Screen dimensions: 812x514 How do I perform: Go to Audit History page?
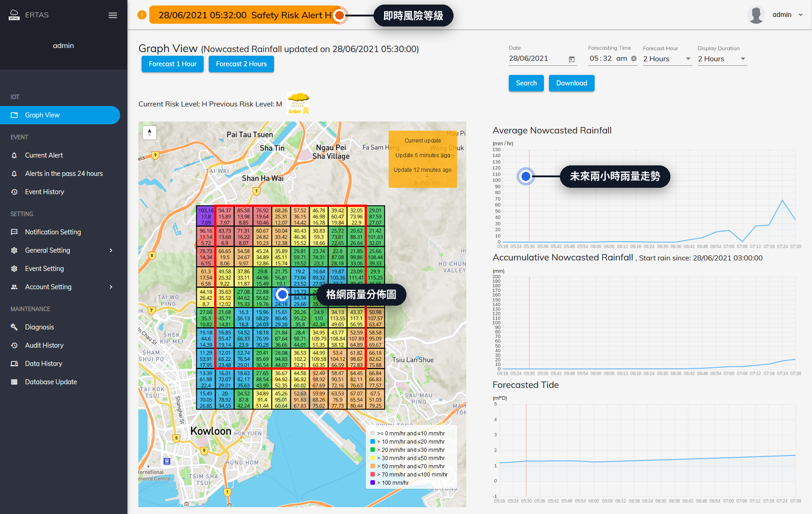60,345
